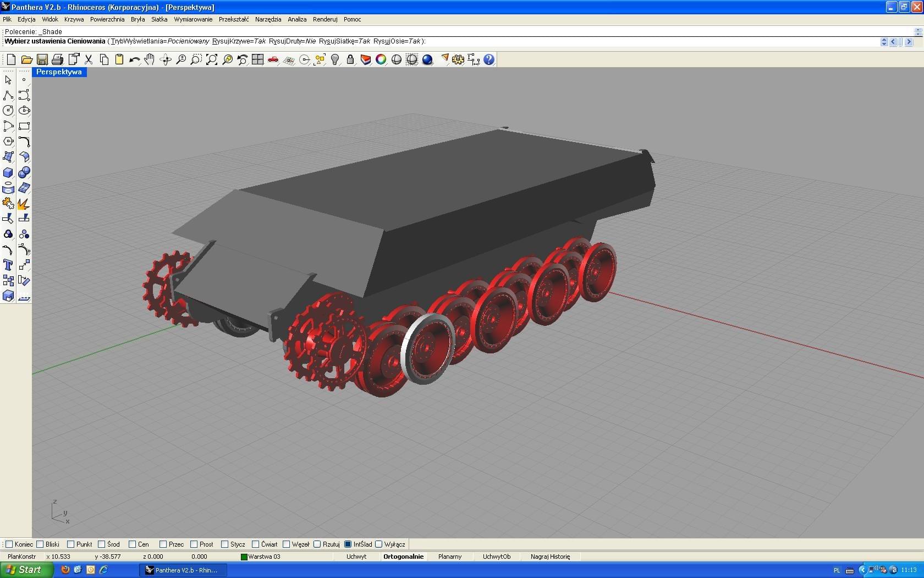Click the Boolean spheres tool icon
This screenshot has height=578, width=924.
24,172
